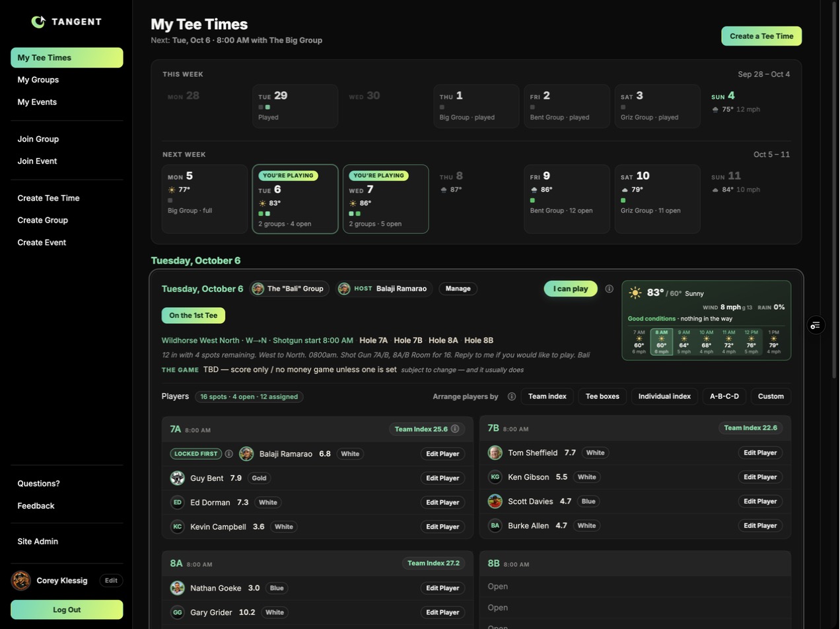Viewport: 840px width, 629px height.
Task: Click The "Bali" Group chip
Action: point(289,289)
